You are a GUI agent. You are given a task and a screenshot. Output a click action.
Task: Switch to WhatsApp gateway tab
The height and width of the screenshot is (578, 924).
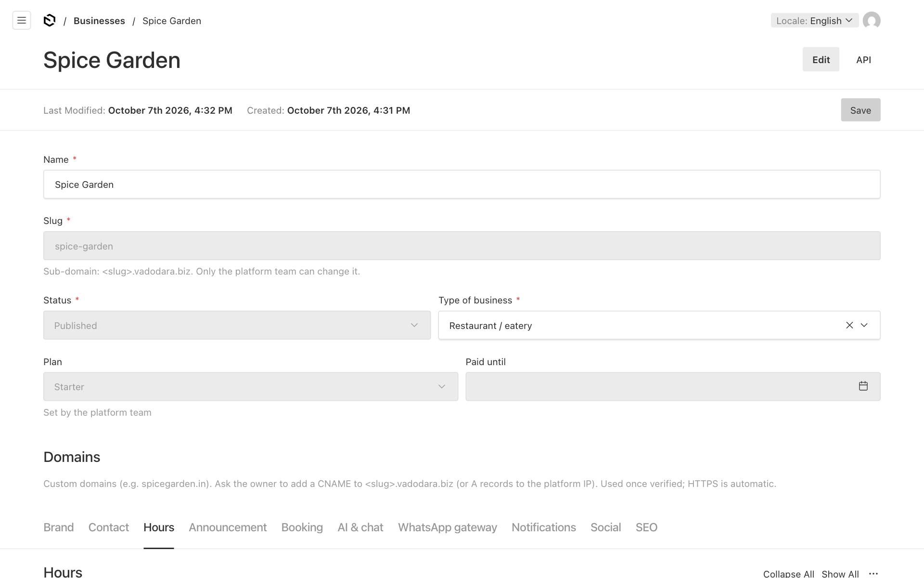[x=448, y=527]
